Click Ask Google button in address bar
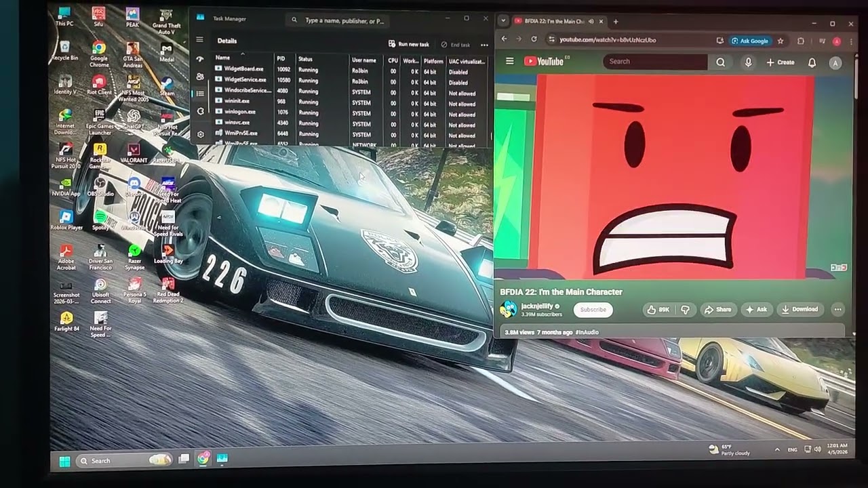 click(x=750, y=41)
